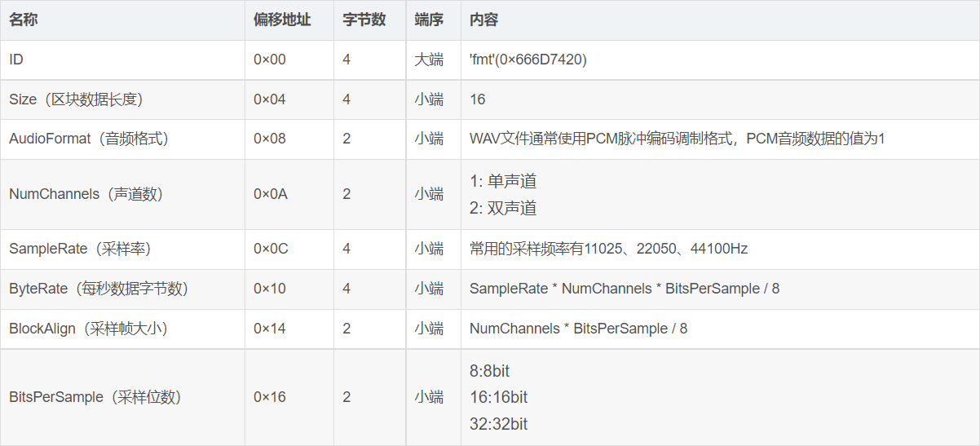Click the 端序 column header
Screen dimensions: 980x446
pos(429,20)
